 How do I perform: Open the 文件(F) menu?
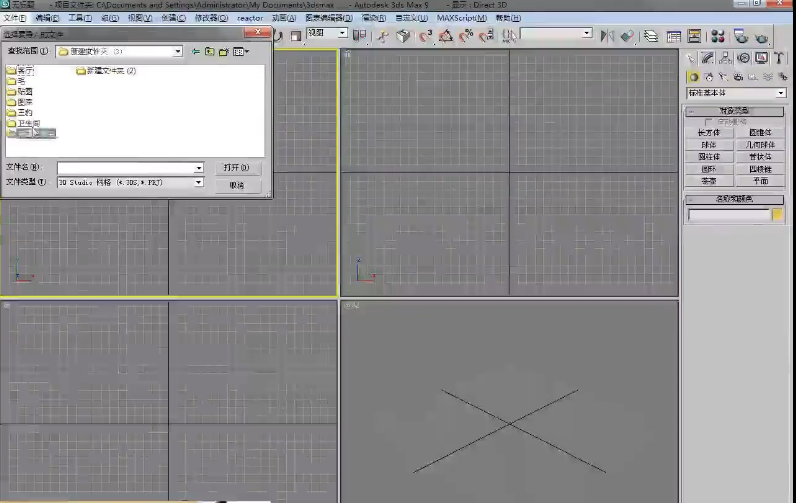14,18
